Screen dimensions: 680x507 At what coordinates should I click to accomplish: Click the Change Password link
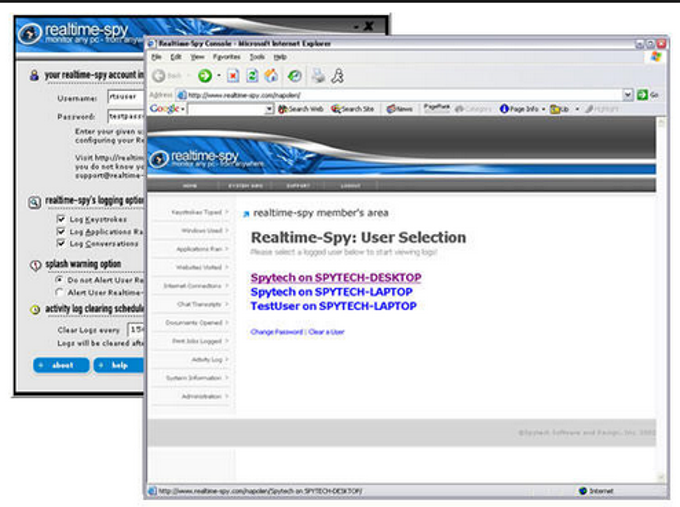[x=277, y=332]
